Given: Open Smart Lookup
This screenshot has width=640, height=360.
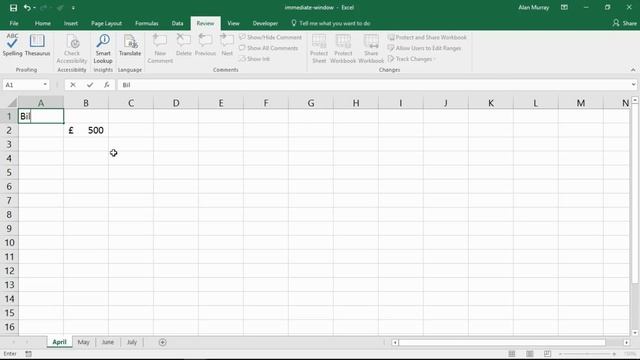Looking at the screenshot, I should [x=103, y=49].
